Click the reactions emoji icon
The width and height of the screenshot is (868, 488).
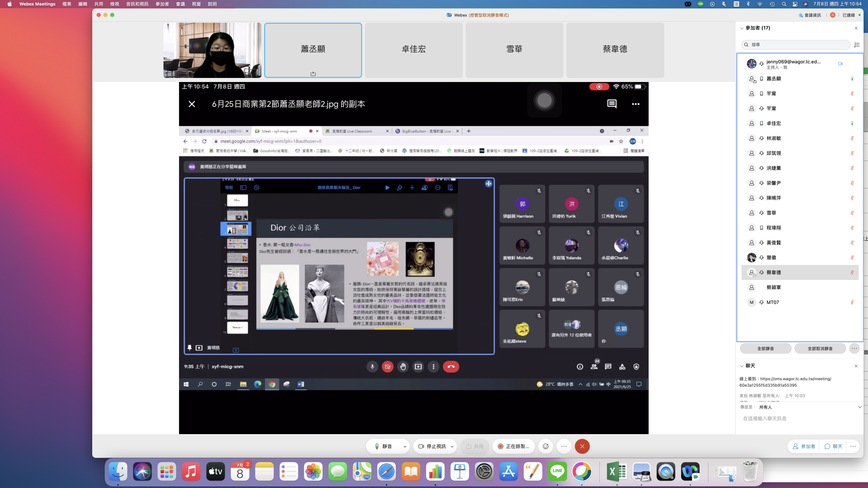pos(546,446)
